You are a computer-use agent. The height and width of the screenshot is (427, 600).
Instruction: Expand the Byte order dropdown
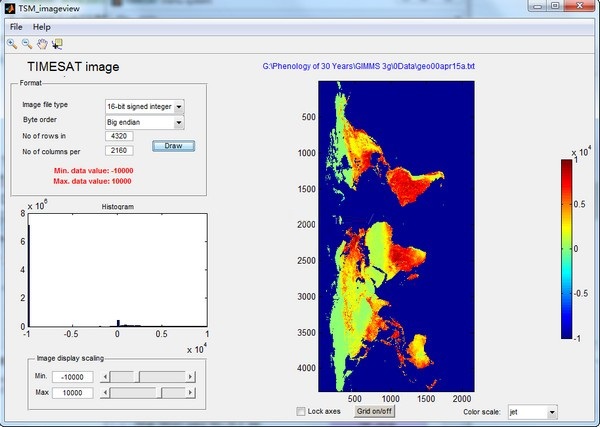[144, 122]
